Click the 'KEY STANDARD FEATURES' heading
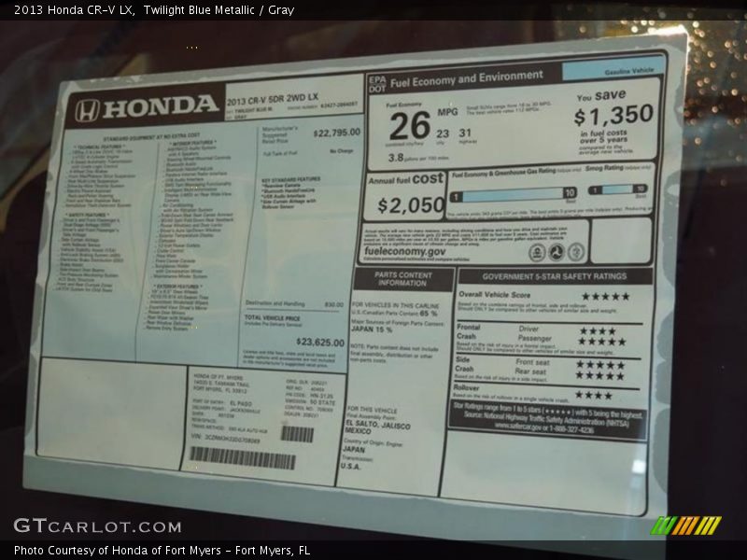 pos(291,179)
